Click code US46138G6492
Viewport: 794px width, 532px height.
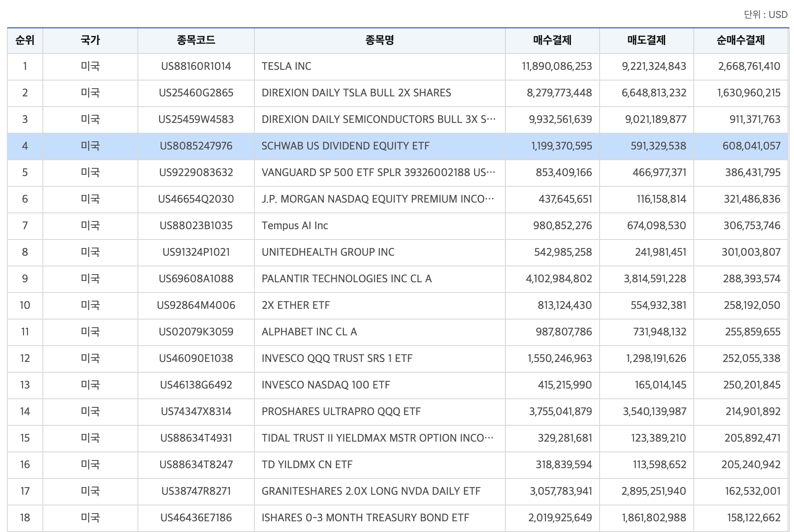(196, 385)
